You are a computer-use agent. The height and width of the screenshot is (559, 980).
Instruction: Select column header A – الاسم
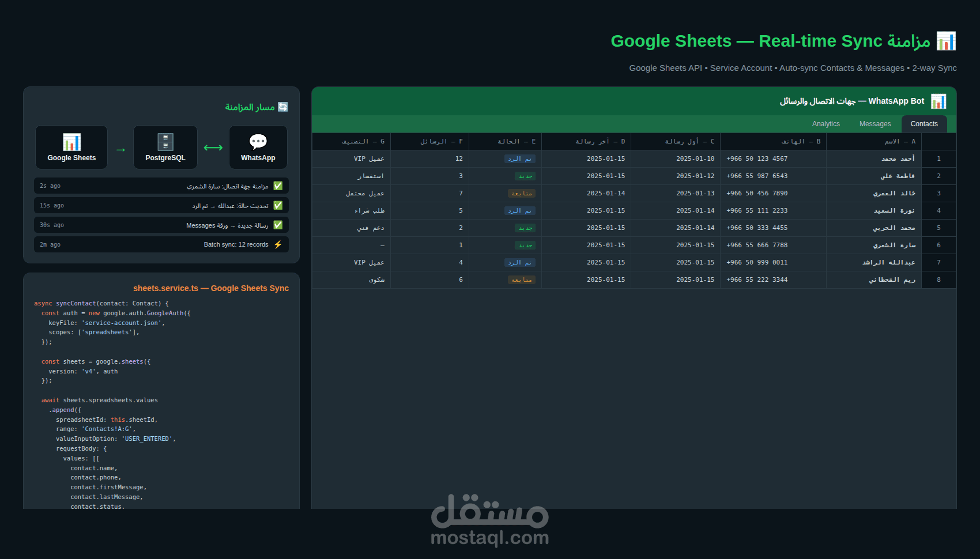click(874, 141)
